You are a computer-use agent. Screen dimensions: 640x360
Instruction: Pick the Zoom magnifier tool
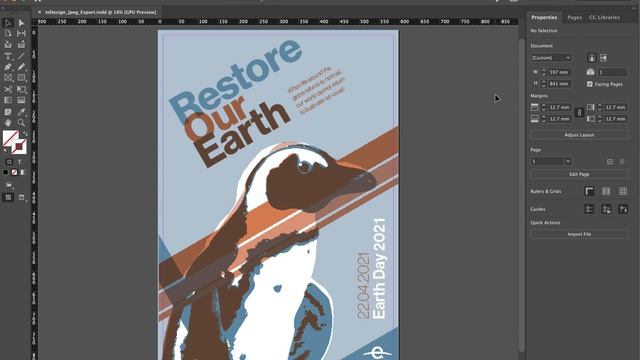(x=21, y=122)
